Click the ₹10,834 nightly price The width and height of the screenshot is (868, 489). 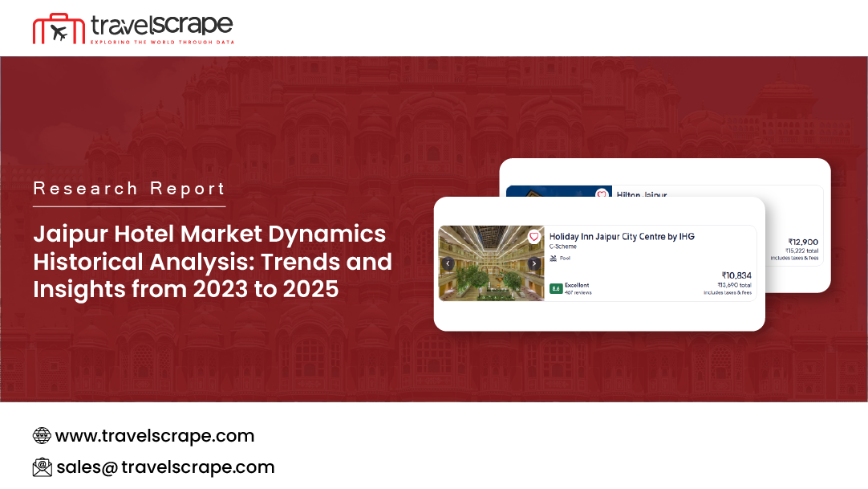point(736,275)
